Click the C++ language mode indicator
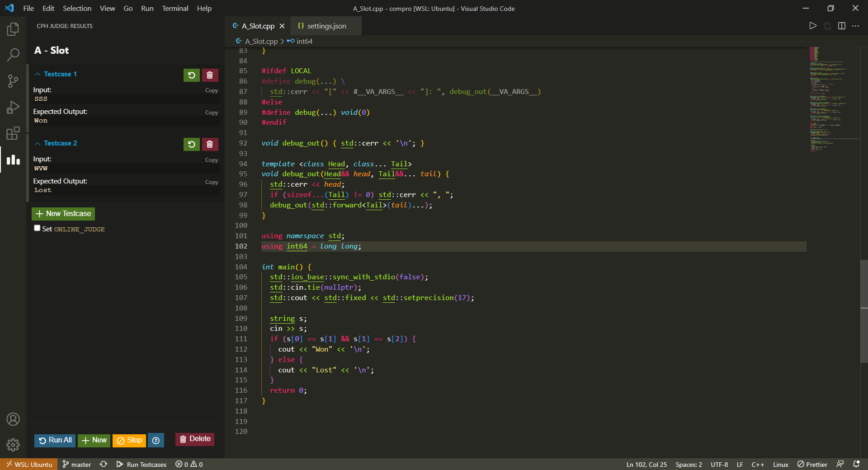This screenshot has height=470, width=868. pos(757,465)
